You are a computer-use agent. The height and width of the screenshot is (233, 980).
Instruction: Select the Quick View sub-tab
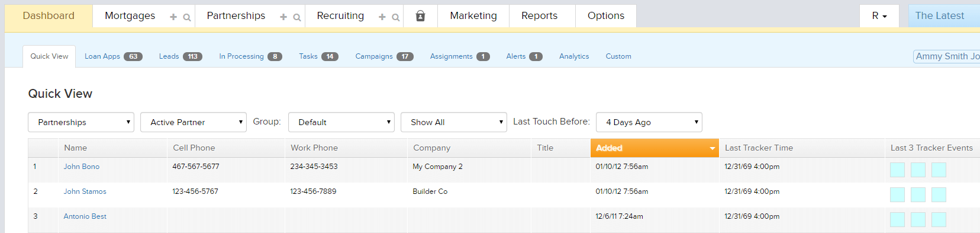pos(49,56)
